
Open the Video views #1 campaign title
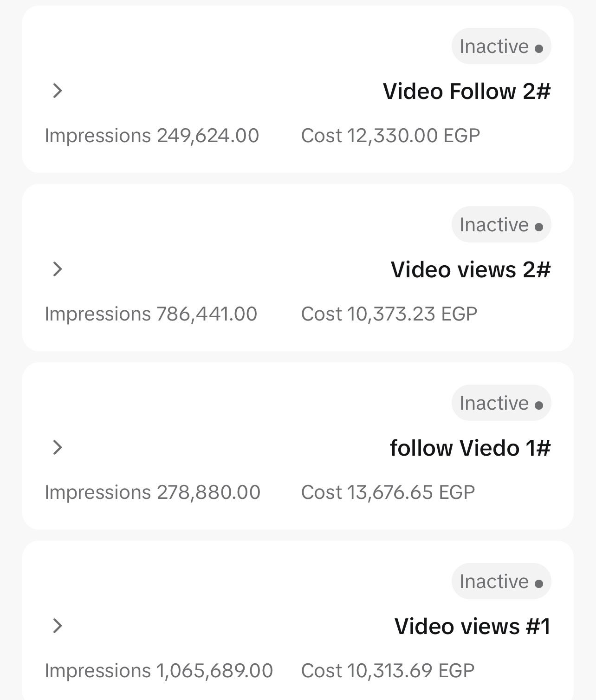click(472, 626)
